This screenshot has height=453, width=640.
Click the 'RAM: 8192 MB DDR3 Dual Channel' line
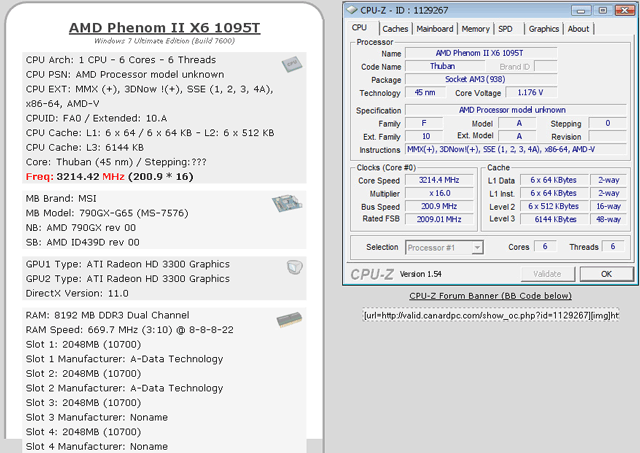(107, 315)
